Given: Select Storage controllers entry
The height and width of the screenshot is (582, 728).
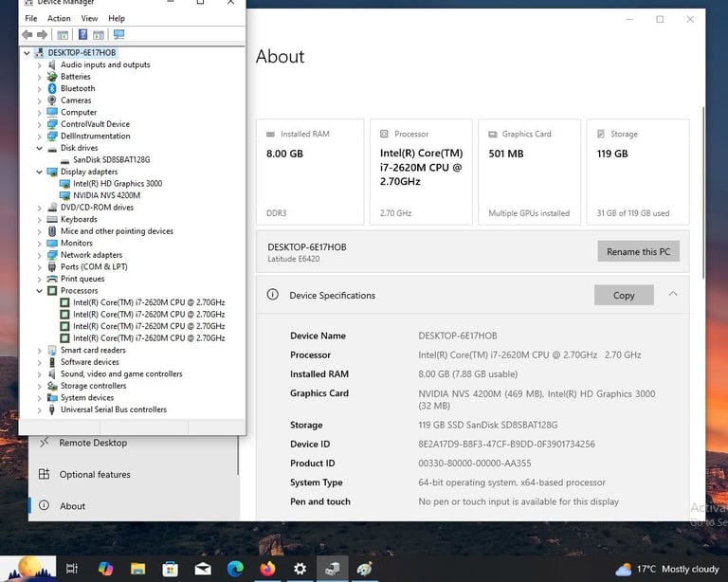Looking at the screenshot, I should (x=93, y=386).
